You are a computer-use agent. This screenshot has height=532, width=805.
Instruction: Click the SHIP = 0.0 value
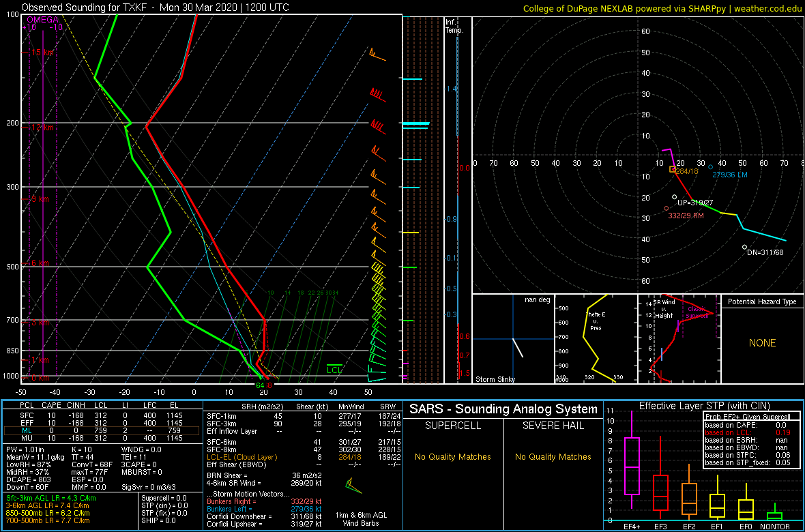click(160, 520)
